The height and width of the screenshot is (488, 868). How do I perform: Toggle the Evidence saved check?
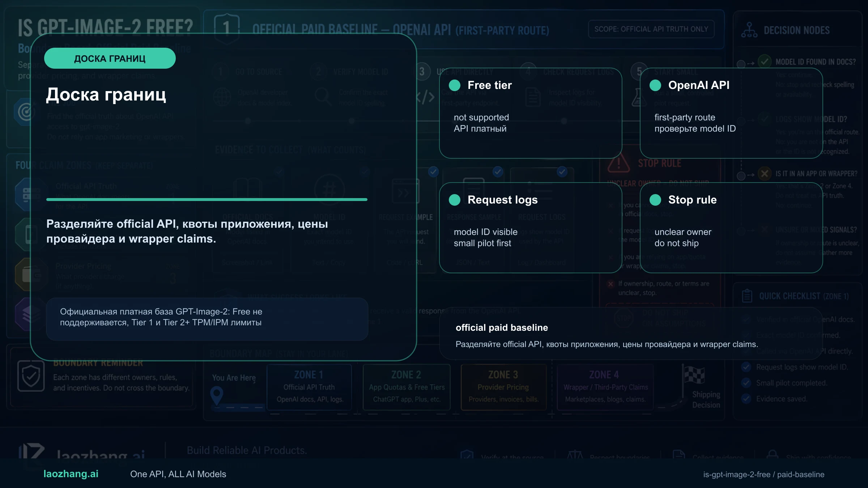point(746,399)
